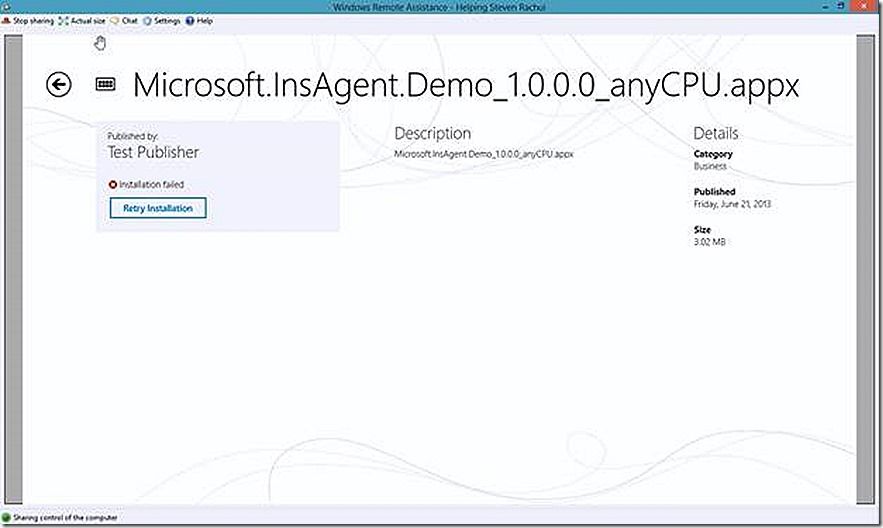
Task: Click the Details heading
Action: pyautogui.click(x=716, y=133)
